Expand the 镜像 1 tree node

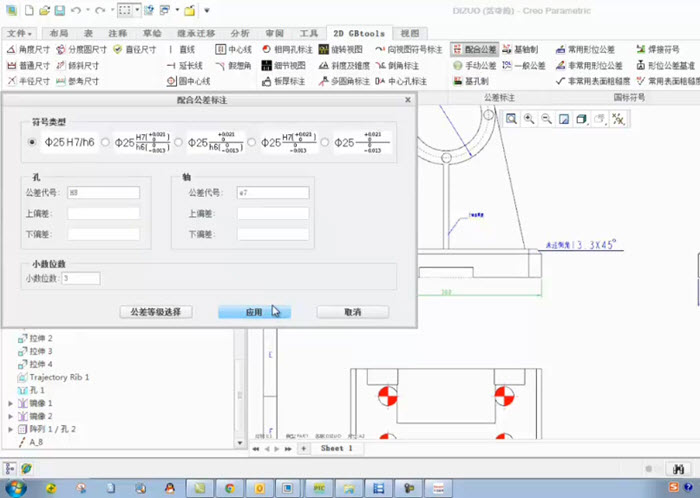[10, 403]
